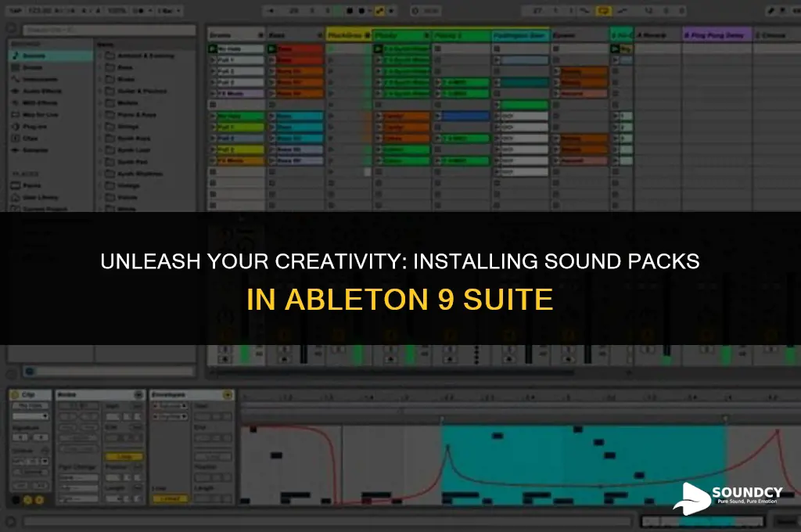This screenshot has height=532, width=801.
Task: Open Packs under Places
Action: (31, 185)
